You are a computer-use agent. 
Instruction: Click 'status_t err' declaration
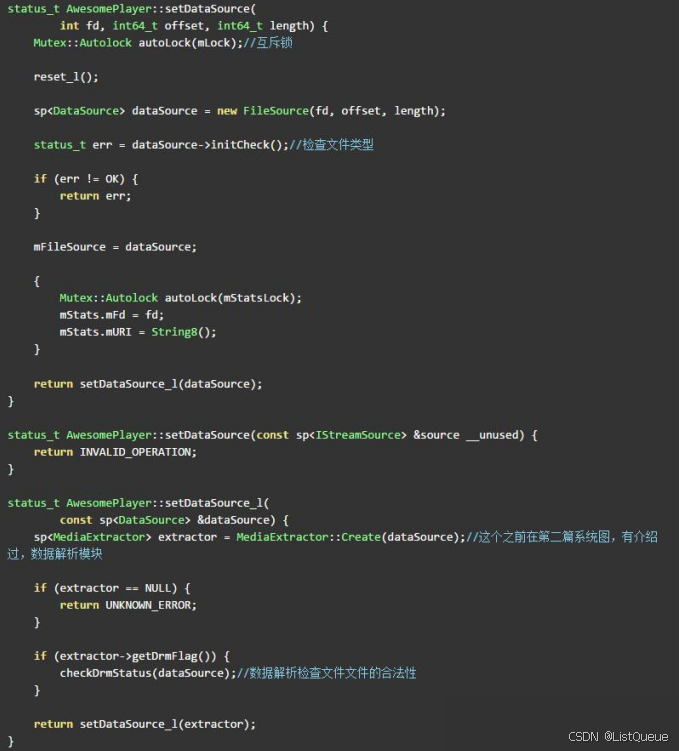point(73,145)
